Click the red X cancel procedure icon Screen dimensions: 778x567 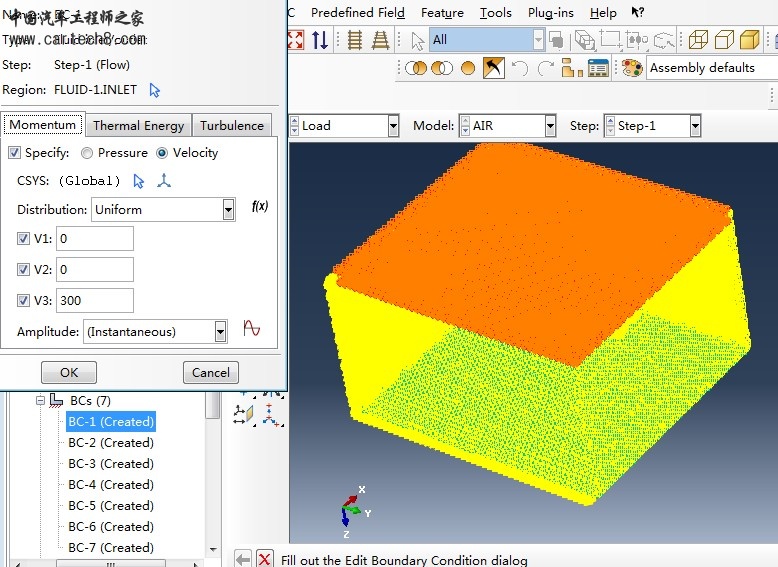[264, 559]
